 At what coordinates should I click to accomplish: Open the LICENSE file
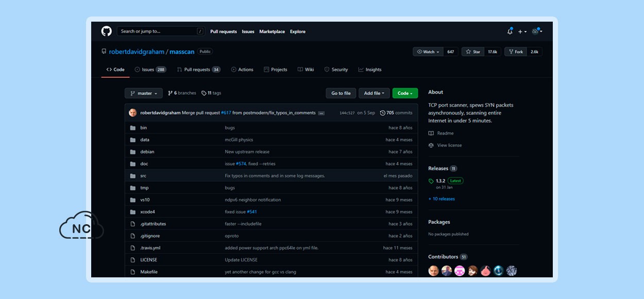149,260
